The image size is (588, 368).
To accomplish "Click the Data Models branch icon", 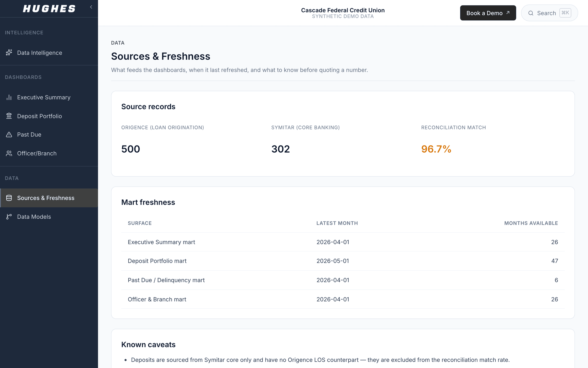I will (9, 217).
